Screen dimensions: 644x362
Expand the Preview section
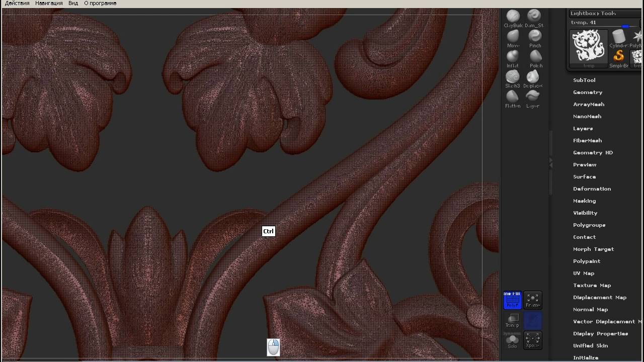pos(585,165)
